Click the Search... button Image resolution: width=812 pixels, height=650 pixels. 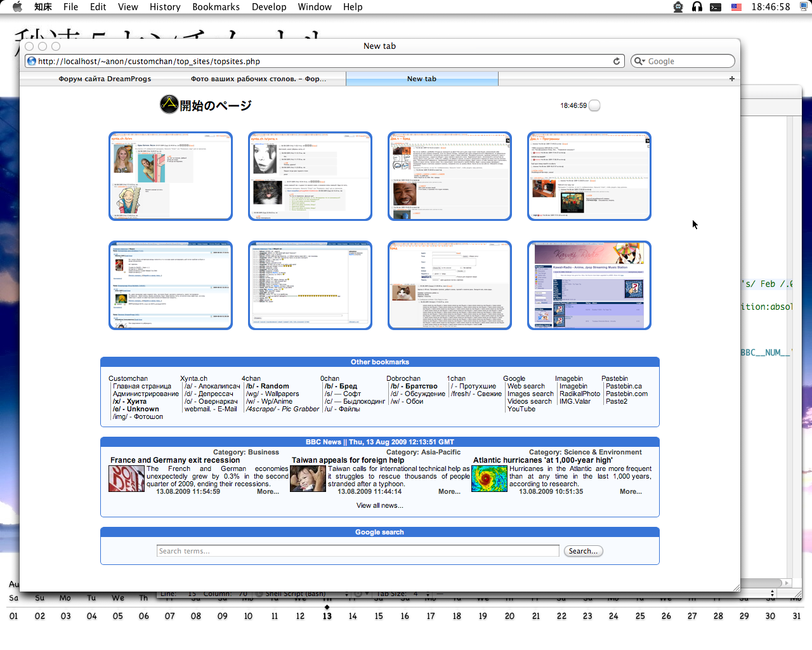[583, 551]
